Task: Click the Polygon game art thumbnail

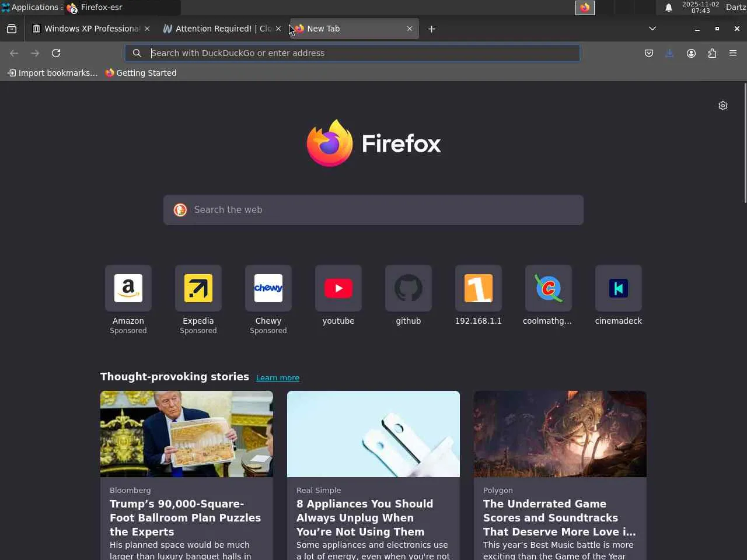Action: tap(560, 434)
